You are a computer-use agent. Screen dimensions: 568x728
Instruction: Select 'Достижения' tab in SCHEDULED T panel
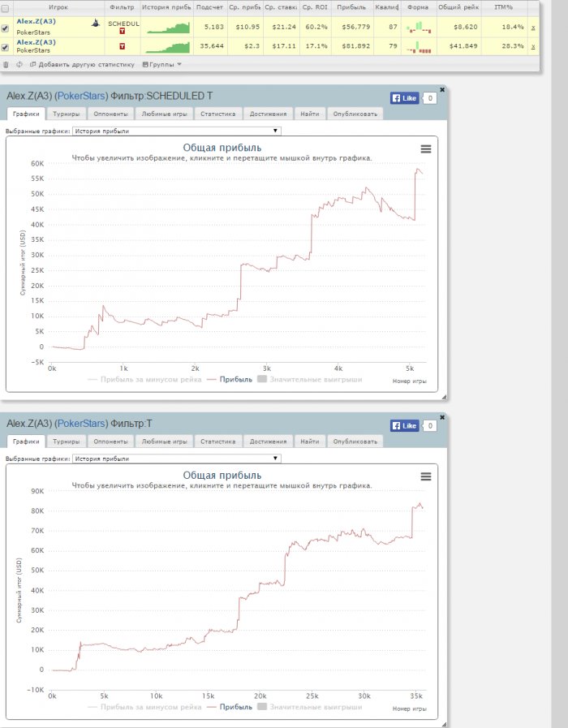click(269, 114)
